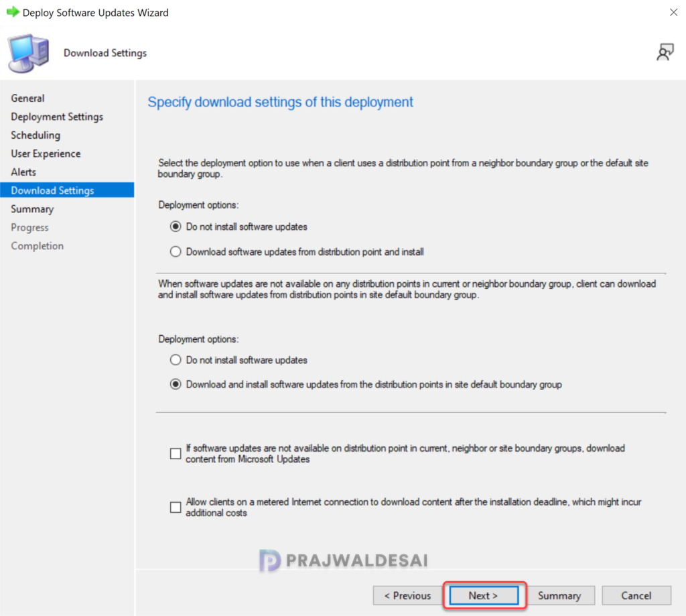The height and width of the screenshot is (616, 686).
Task: Enable download content from Microsoft Updates checkbox
Action: click(x=176, y=454)
